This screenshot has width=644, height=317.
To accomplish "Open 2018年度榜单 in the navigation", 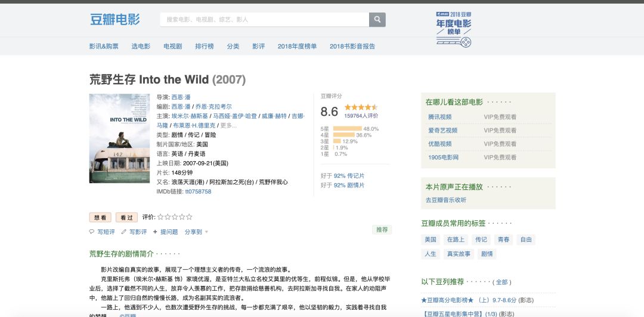I will (x=297, y=46).
